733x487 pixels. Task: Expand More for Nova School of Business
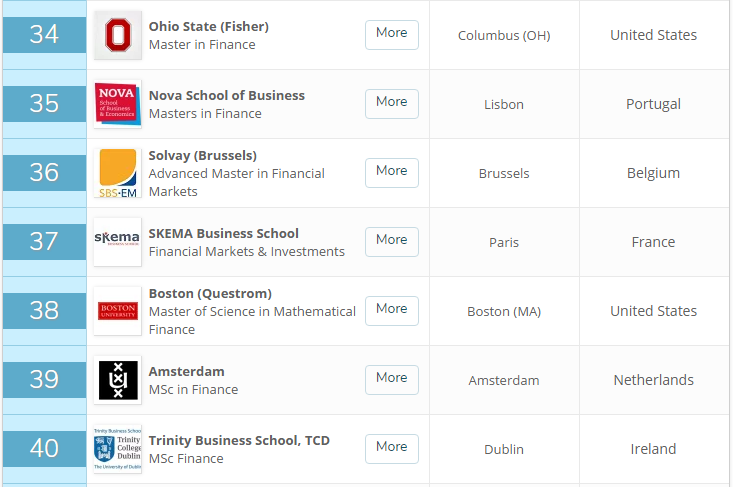click(x=391, y=103)
